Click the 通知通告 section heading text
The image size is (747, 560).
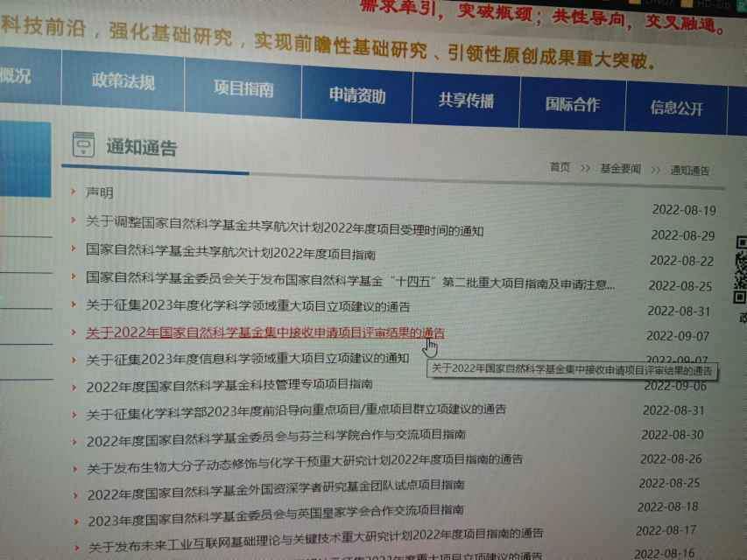(142, 148)
